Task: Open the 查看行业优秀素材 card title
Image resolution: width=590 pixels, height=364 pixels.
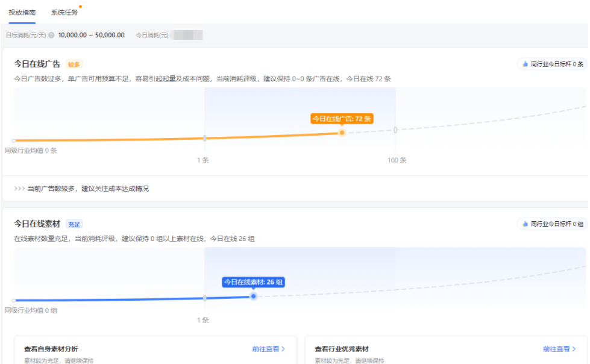Action: pos(342,349)
